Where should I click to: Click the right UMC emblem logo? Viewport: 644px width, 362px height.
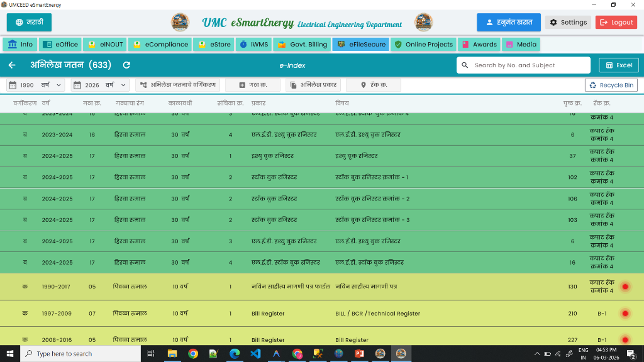(x=423, y=22)
